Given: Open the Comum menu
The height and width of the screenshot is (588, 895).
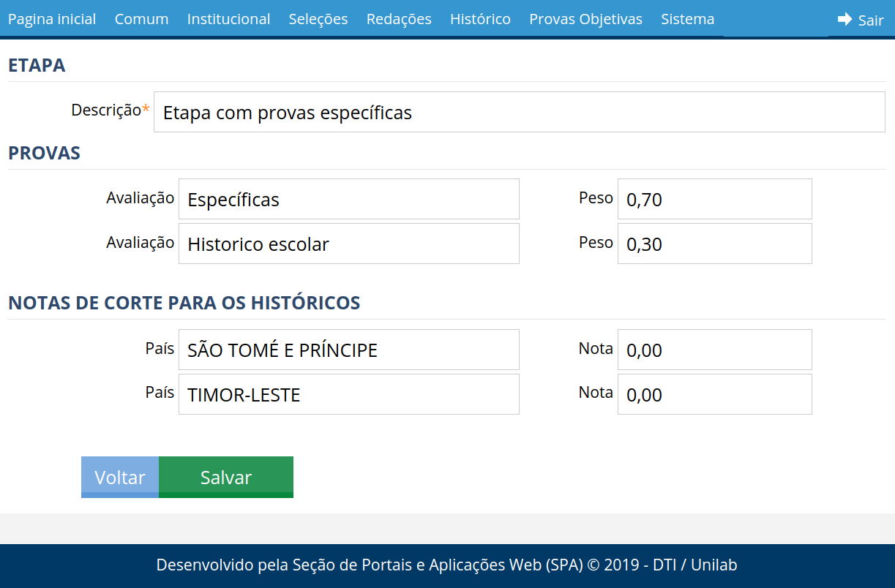Looking at the screenshot, I should [141, 19].
